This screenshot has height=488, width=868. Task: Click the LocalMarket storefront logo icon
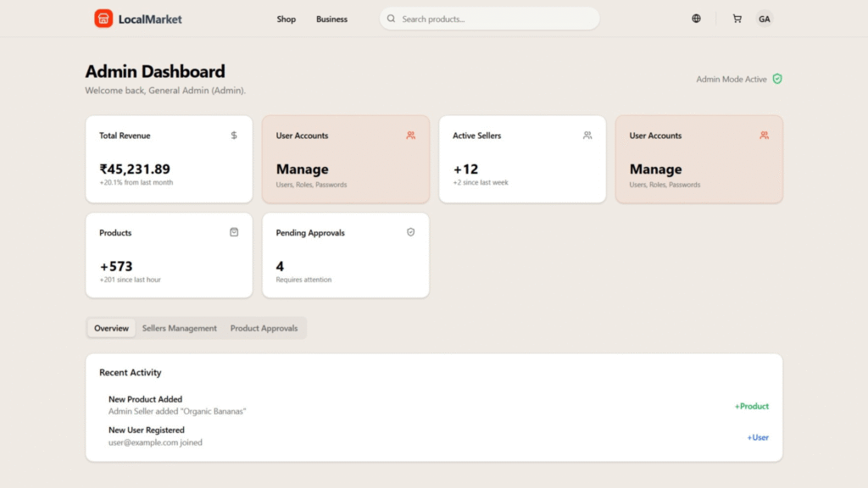click(103, 19)
